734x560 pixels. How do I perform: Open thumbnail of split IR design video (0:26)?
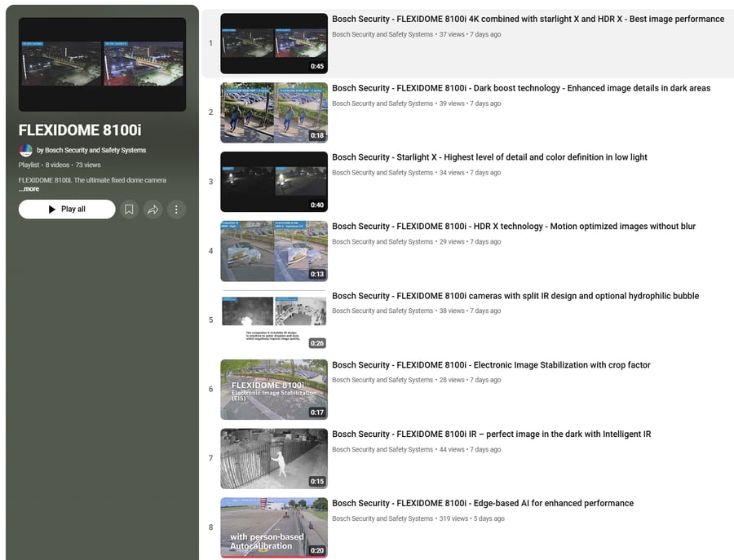pyautogui.click(x=274, y=320)
